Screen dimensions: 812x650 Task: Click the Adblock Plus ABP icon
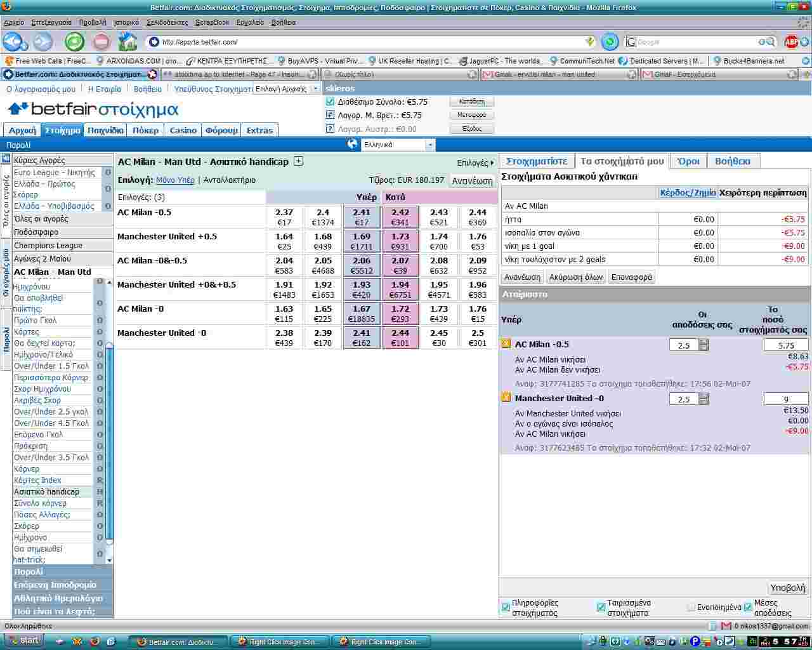(x=792, y=42)
